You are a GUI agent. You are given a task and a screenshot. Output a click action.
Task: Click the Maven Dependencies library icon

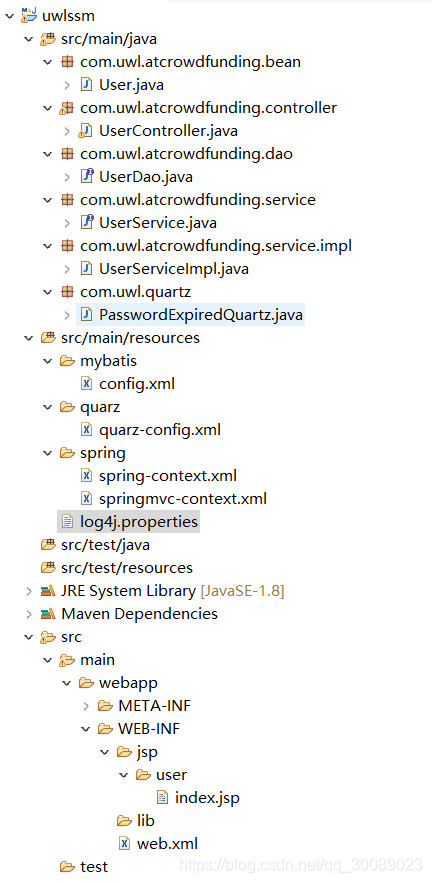pos(48,614)
